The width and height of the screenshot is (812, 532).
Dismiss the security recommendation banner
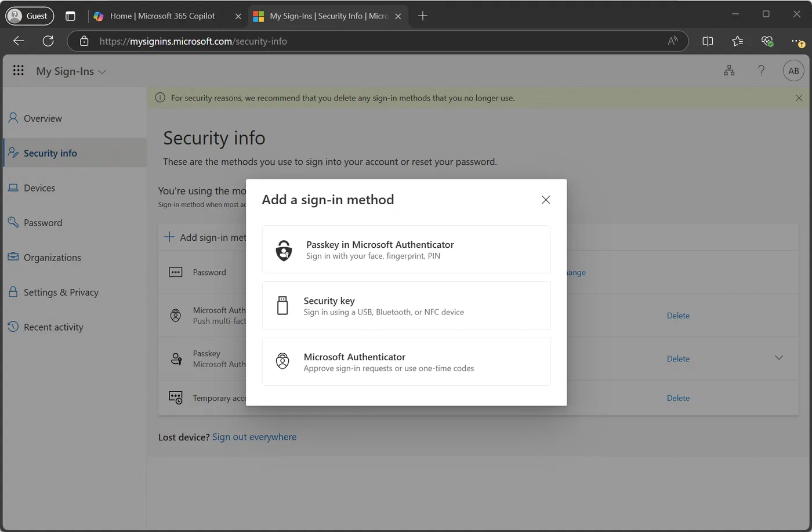tap(799, 98)
